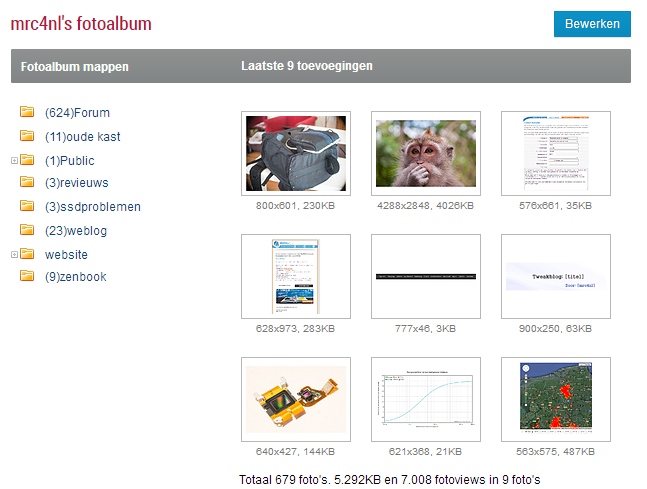Click the Bewerken button

pyautogui.click(x=592, y=24)
